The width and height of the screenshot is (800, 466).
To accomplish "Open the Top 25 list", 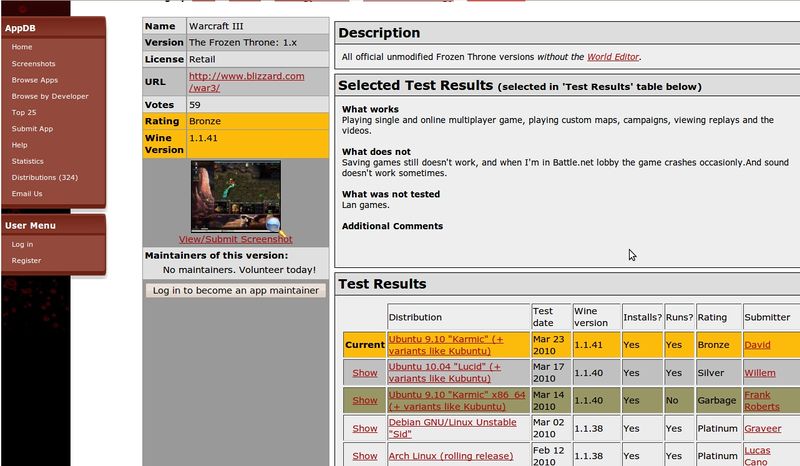I will tap(24, 113).
